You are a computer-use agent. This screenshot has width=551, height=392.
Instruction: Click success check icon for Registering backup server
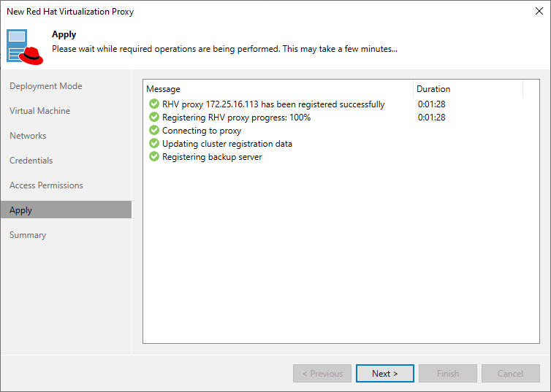[154, 156]
